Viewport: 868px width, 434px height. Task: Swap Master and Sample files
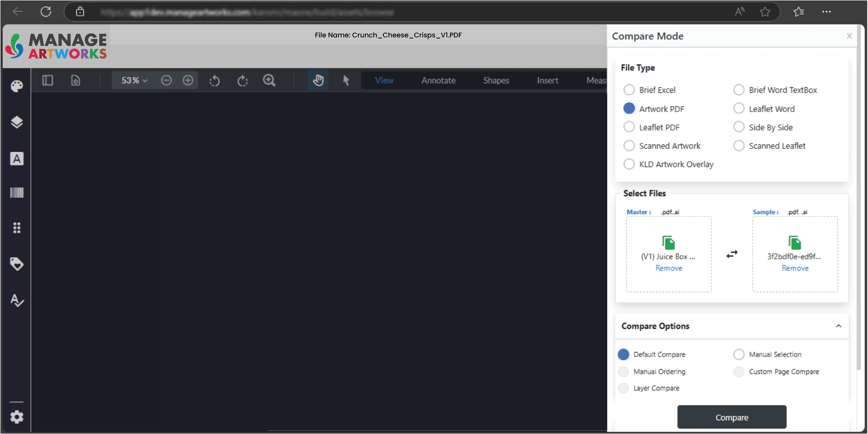[732, 254]
